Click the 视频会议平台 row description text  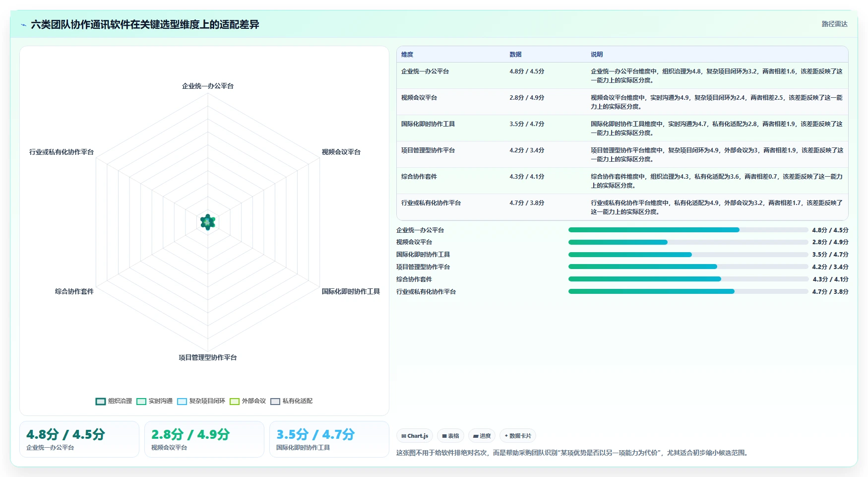[716, 102]
